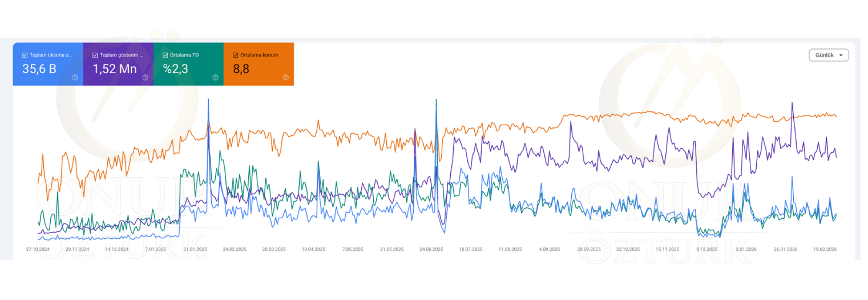Open the Günlük interval dropdown
Image resolution: width=868 pixels, height=300 pixels.
(x=828, y=55)
